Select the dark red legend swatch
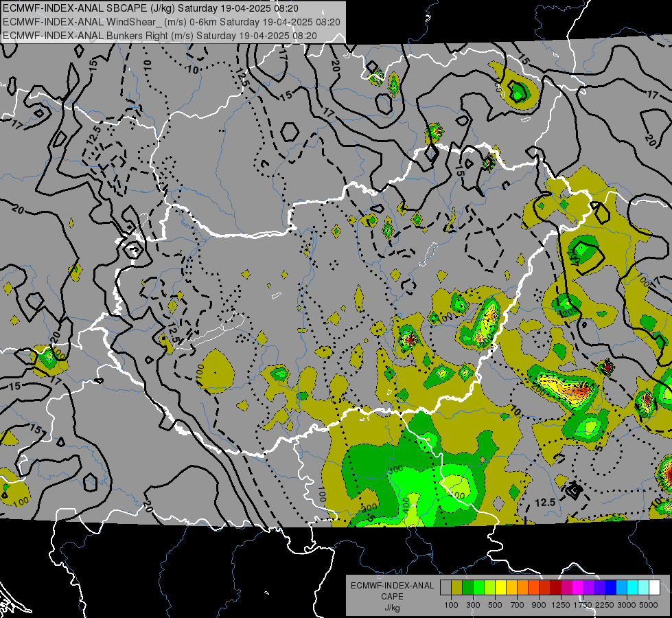 (x=555, y=588)
